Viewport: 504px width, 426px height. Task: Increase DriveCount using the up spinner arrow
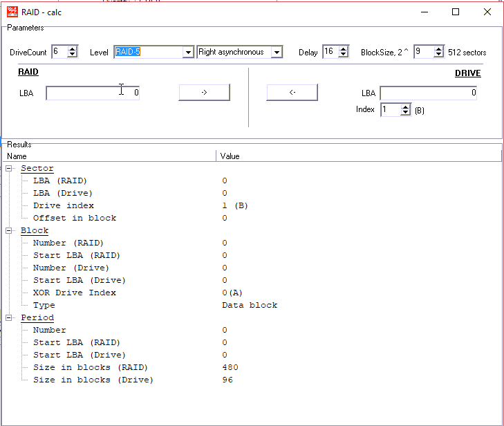tap(73, 49)
